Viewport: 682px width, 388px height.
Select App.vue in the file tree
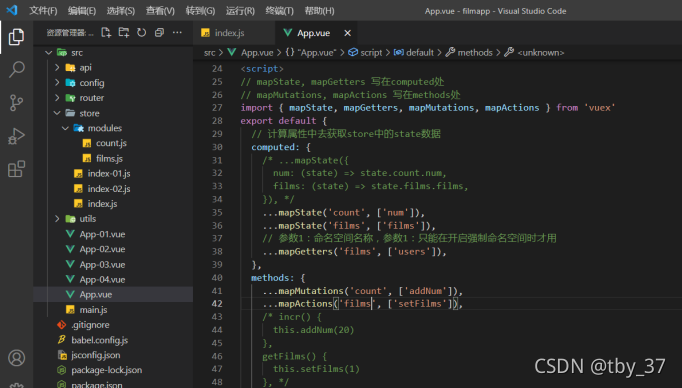[113, 294]
